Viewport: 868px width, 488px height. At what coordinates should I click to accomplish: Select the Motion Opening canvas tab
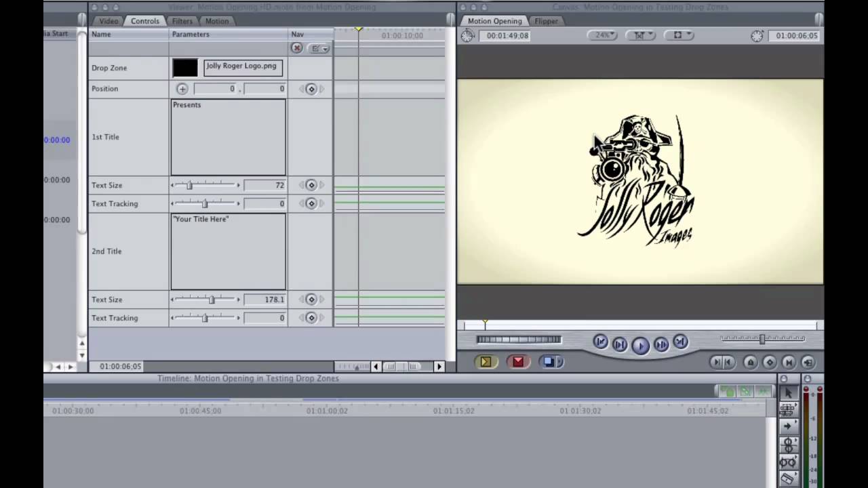pos(494,21)
